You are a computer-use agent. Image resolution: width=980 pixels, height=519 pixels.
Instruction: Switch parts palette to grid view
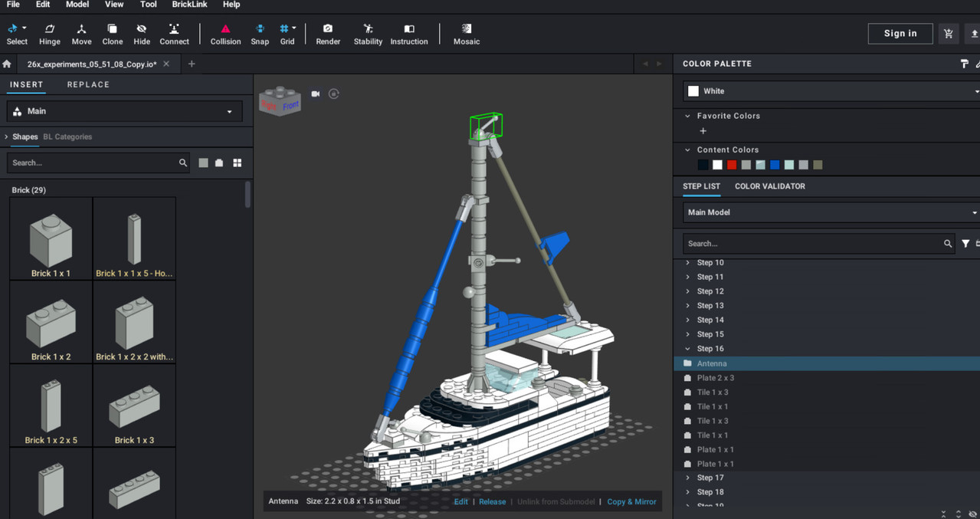[x=237, y=163]
